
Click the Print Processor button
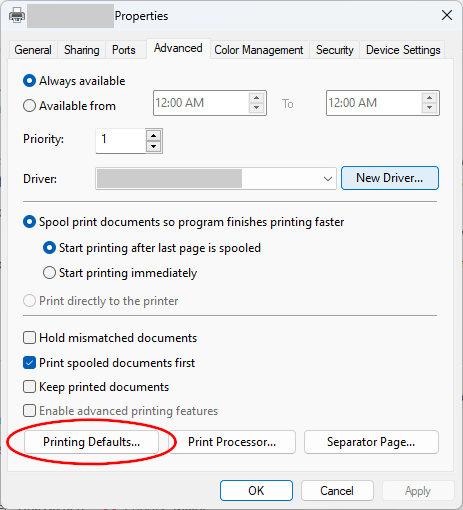pyautogui.click(x=232, y=442)
